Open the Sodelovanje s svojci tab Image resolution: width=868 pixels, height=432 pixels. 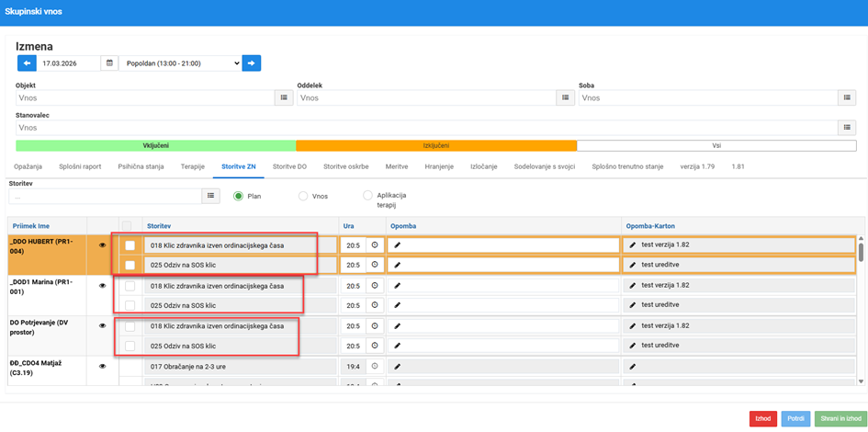pyautogui.click(x=545, y=166)
